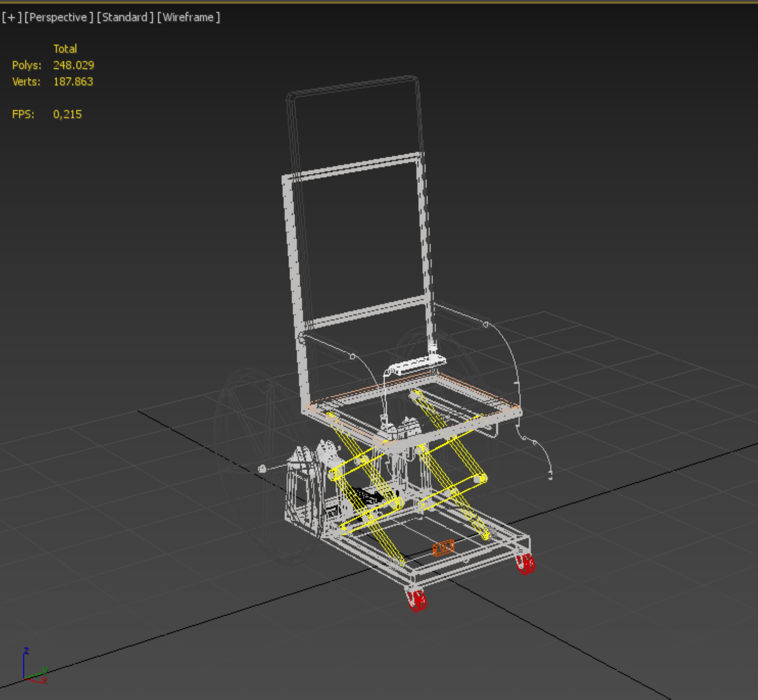Open the [+] viewport general menu
Viewport: 758px width, 700px height.
11,17
